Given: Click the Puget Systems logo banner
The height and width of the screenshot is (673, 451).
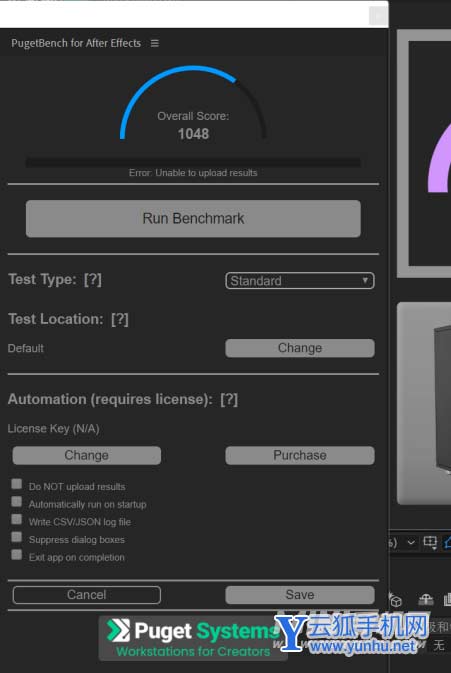Looking at the screenshot, I should pos(193,639).
